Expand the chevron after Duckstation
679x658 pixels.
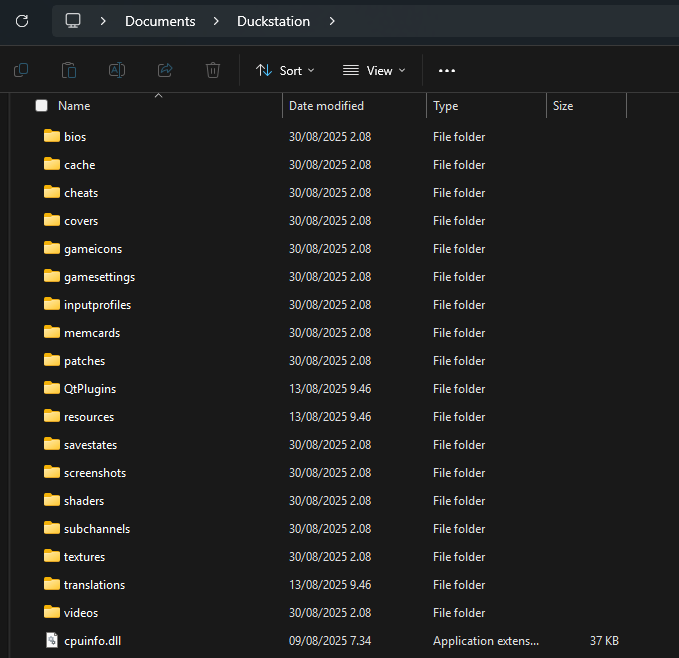[x=332, y=21]
